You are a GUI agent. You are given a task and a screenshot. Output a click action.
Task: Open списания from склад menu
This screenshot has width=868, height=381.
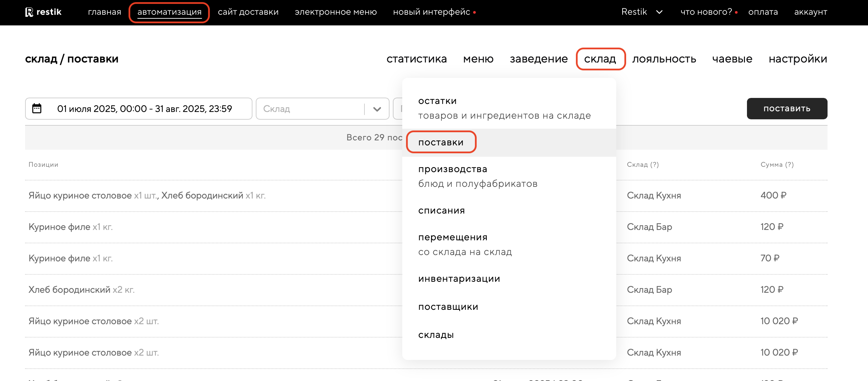pyautogui.click(x=441, y=211)
